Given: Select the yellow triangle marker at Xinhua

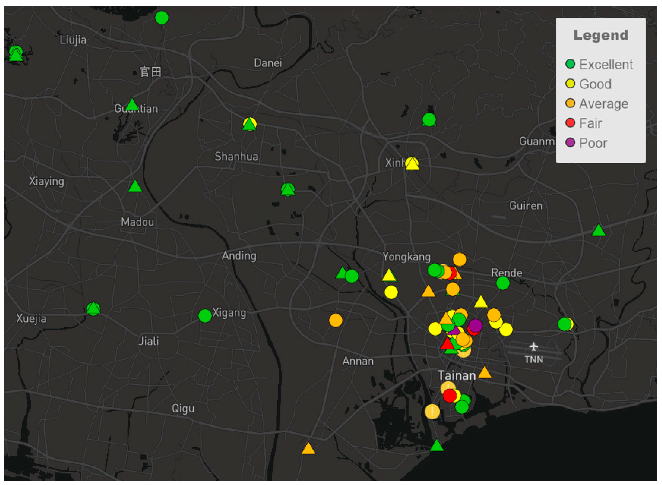Looking at the screenshot, I should click(412, 163).
